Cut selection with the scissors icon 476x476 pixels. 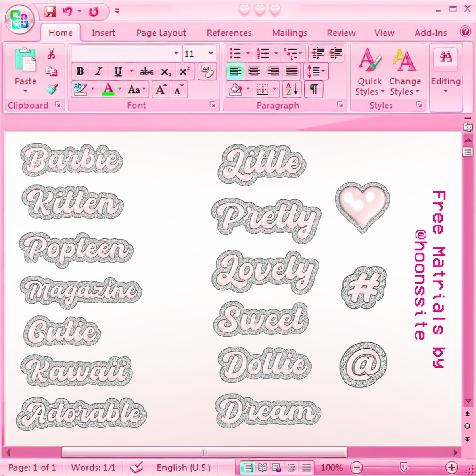point(51,54)
